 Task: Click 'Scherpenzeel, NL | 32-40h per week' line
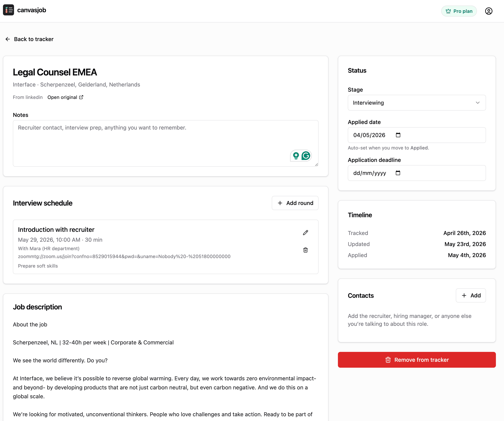93,343
